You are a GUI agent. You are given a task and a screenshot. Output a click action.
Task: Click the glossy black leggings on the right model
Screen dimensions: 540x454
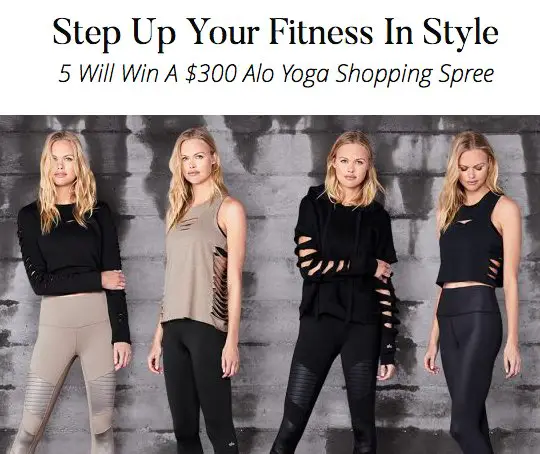click(470, 370)
